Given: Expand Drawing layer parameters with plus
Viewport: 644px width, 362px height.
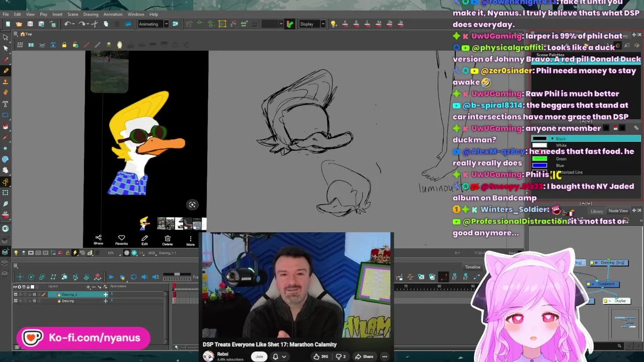Looking at the screenshot, I should 106,301.
